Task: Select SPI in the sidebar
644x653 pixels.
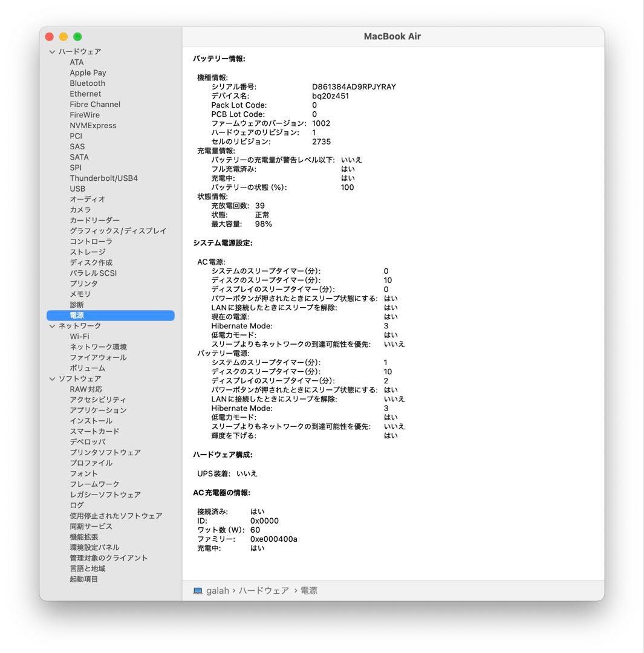Action: coord(76,167)
